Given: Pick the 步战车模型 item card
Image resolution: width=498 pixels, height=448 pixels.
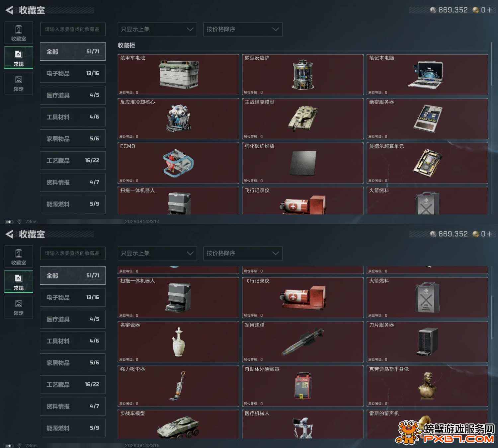Looking at the screenshot, I should tap(178, 424).
